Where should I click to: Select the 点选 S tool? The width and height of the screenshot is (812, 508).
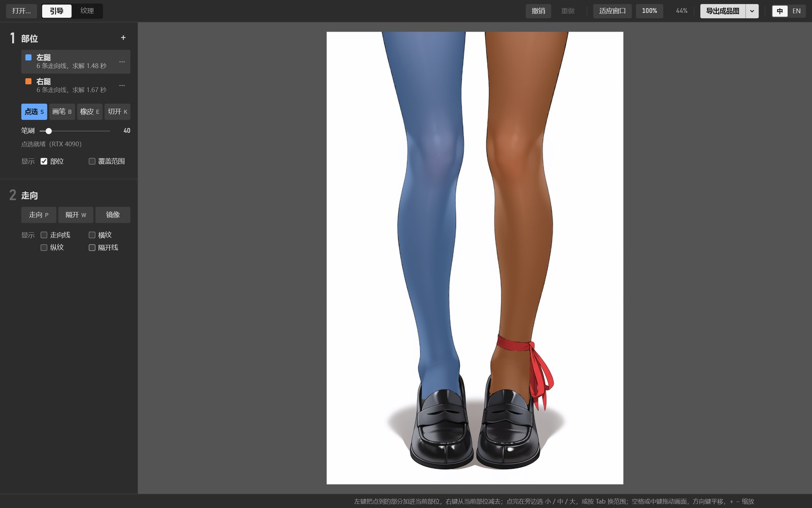pos(34,112)
